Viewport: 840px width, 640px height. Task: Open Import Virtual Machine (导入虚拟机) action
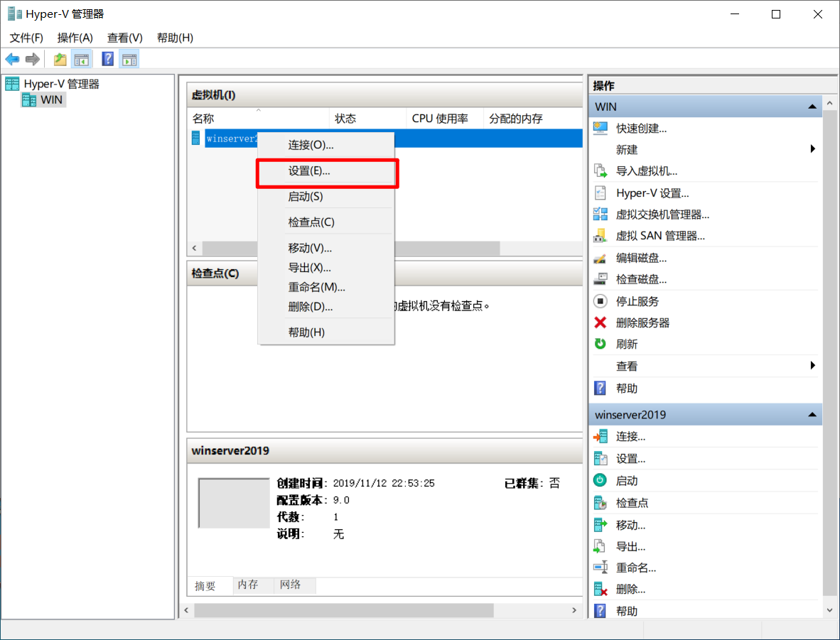[x=646, y=171]
